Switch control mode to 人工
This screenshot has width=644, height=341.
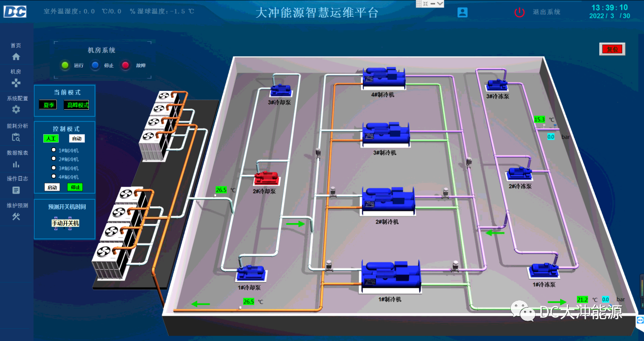51,138
